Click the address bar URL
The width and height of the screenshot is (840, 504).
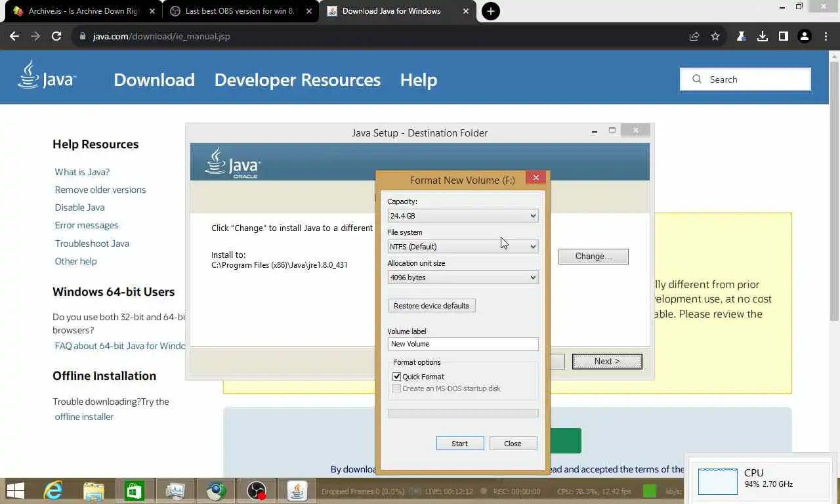(161, 37)
